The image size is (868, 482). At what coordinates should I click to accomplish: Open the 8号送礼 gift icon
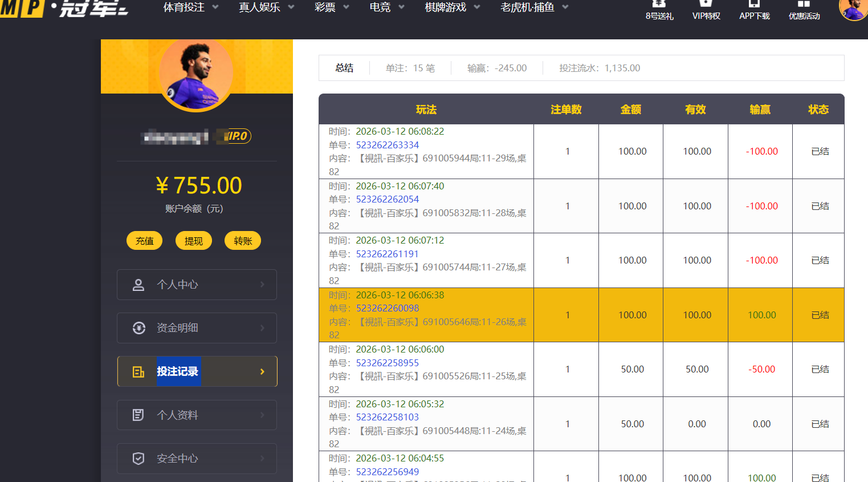point(658,7)
